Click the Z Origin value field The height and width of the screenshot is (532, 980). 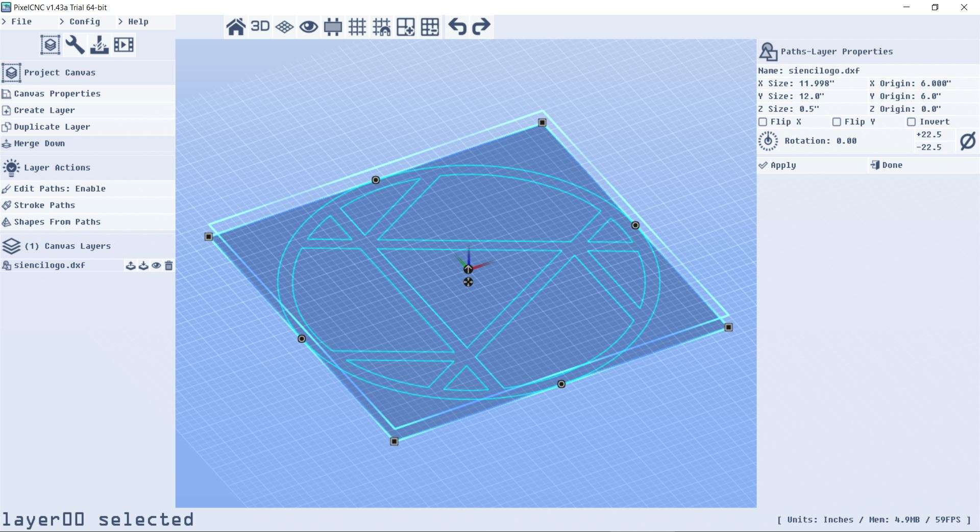point(923,109)
